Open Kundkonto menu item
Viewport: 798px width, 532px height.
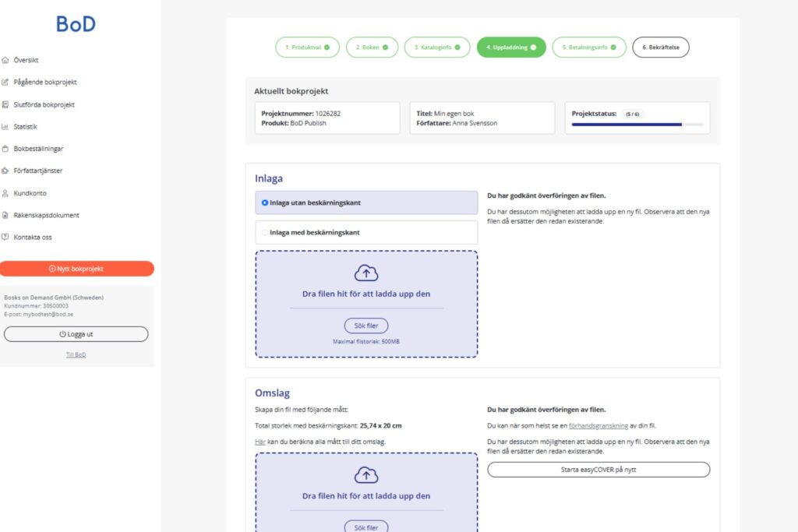30,193
